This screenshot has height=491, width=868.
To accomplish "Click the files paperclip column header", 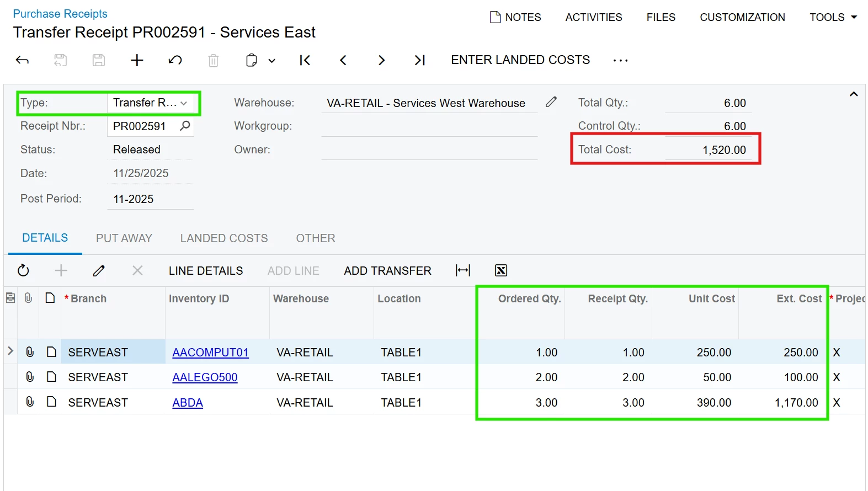I will pyautogui.click(x=28, y=298).
